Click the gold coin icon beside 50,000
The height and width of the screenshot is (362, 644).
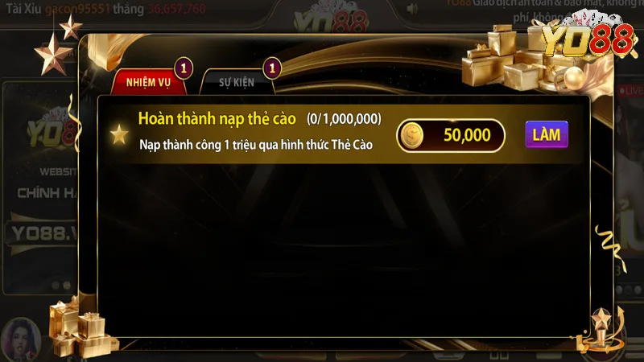point(412,135)
